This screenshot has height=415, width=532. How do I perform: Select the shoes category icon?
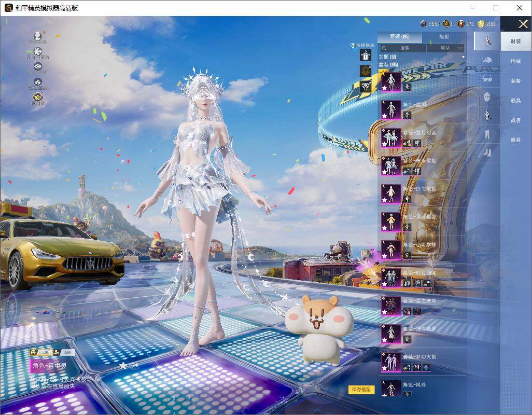pos(487,153)
